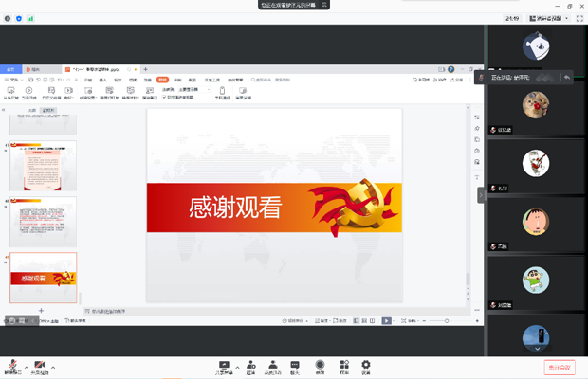Toggle the checkbox in the slideshow ribbon
The height and width of the screenshot is (379, 588).
click(x=165, y=97)
